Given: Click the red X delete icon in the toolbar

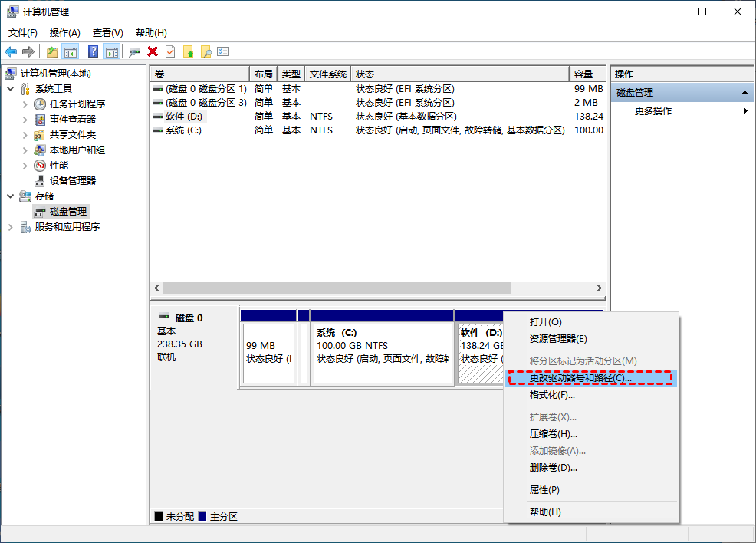Looking at the screenshot, I should (x=152, y=51).
